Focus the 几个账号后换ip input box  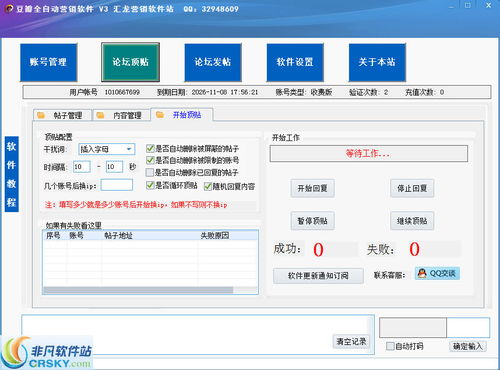click(117, 185)
